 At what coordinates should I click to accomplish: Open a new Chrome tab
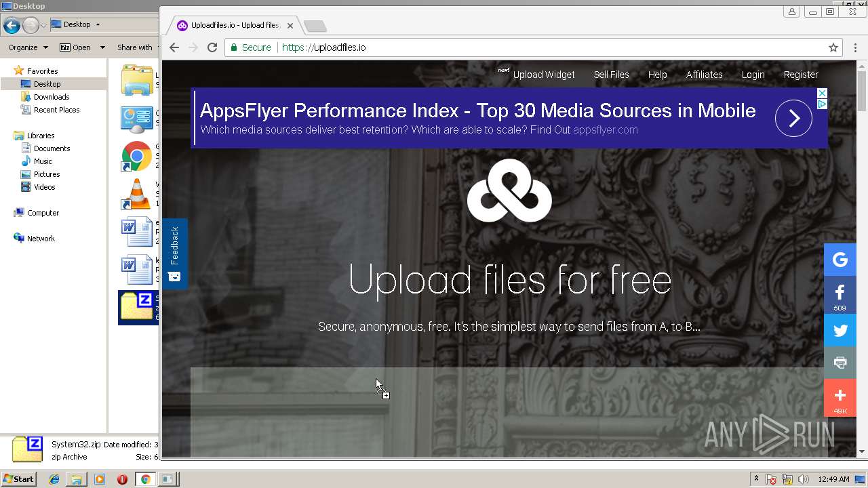pos(315,26)
